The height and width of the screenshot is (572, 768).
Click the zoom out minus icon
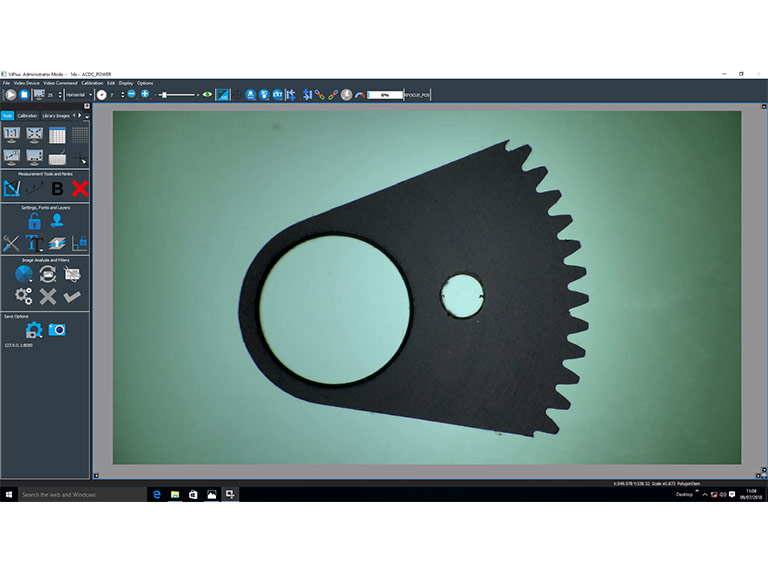[131, 94]
